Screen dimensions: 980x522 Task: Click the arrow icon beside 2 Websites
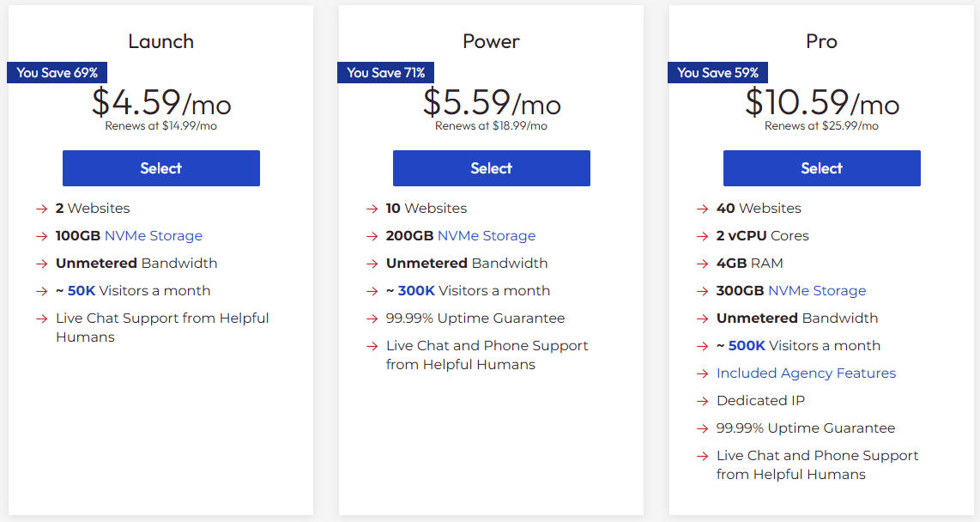tap(42, 209)
